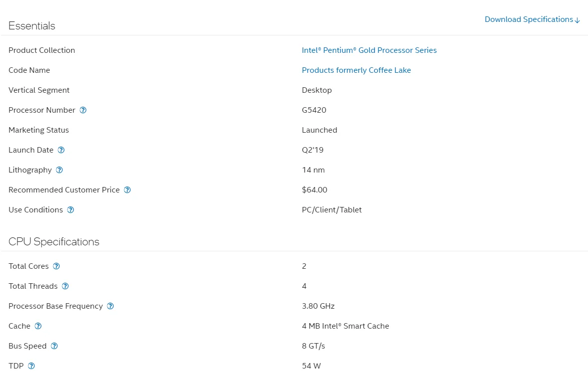Click the $64.00 price value
The height and width of the screenshot is (375, 588).
point(314,190)
